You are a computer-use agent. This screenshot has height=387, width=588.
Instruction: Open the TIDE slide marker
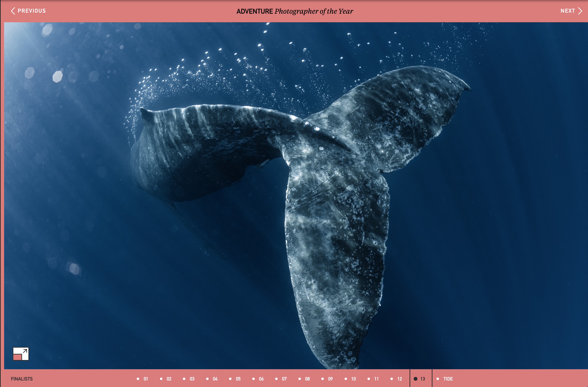click(447, 379)
